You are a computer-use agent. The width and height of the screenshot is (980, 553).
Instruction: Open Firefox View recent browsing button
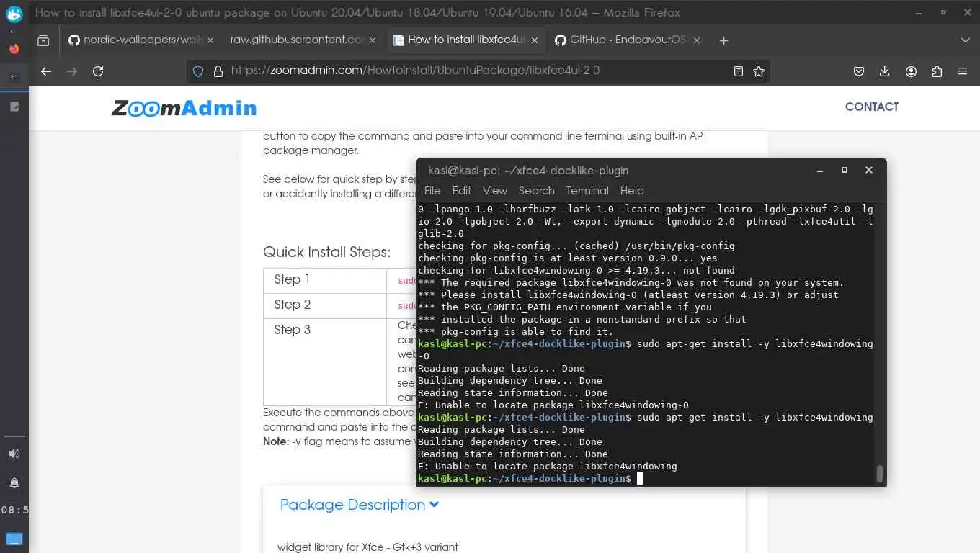(x=43, y=40)
